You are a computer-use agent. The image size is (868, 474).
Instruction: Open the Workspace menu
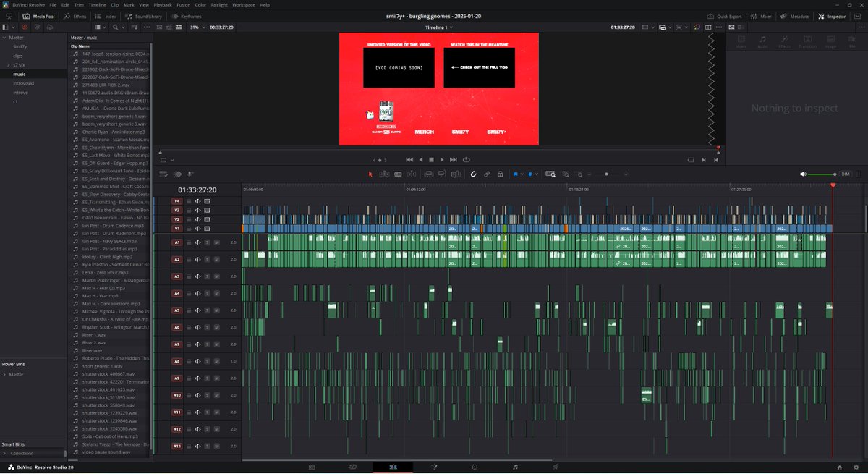pos(244,4)
